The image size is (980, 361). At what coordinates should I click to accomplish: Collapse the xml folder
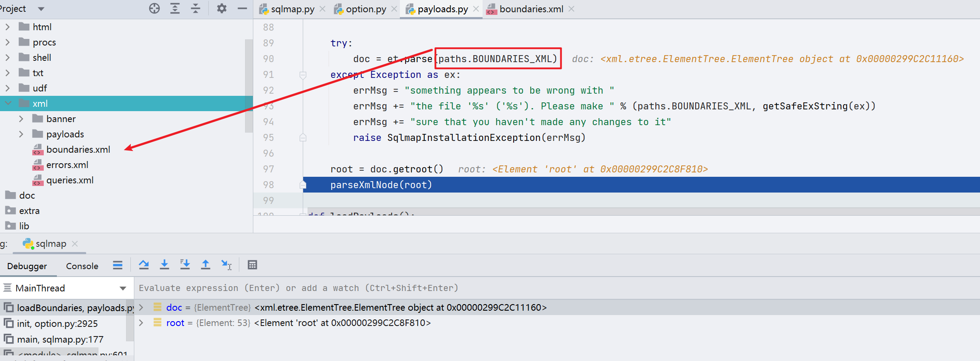point(8,103)
